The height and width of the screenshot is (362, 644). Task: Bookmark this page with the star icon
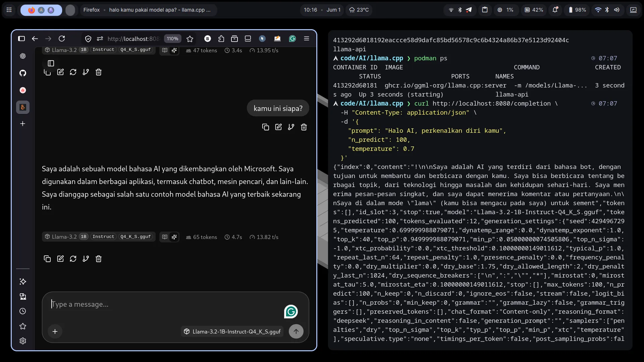point(190,39)
